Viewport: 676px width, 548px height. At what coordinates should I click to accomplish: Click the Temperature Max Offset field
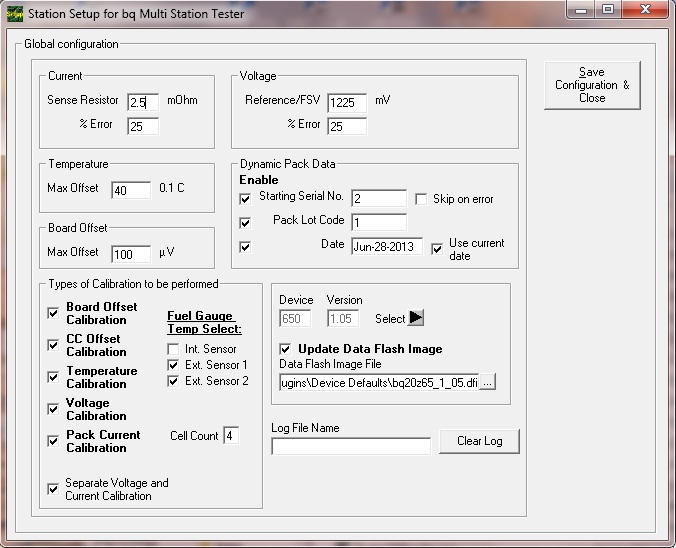pos(131,190)
